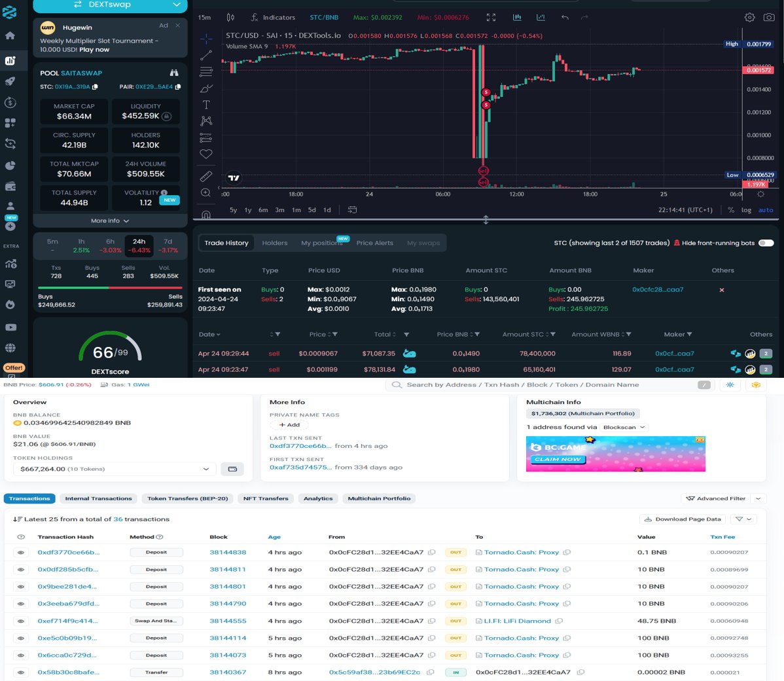Select the 1h price change timeframe
This screenshot has height=681, width=784.
click(81, 245)
